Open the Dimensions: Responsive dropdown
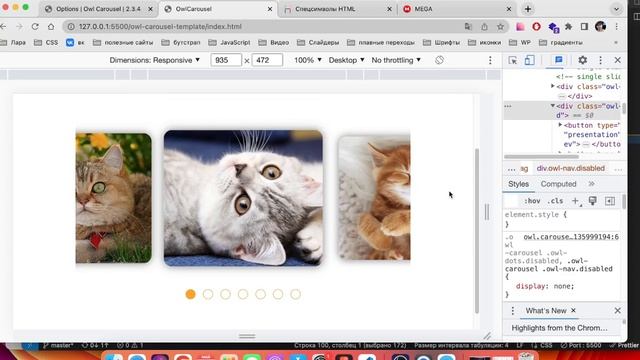The width and height of the screenshot is (640, 360). coord(155,60)
